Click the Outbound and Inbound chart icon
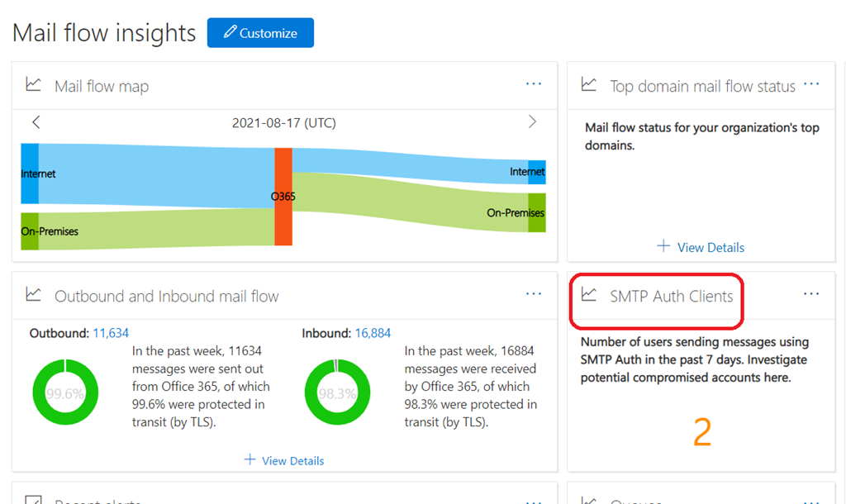Image resolution: width=846 pixels, height=504 pixels. (34, 295)
